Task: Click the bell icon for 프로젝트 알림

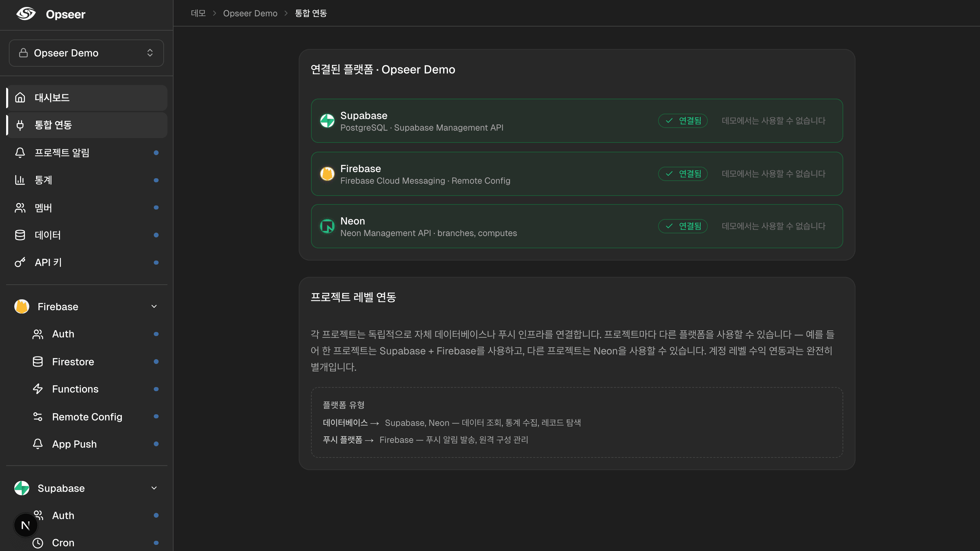Action: point(20,152)
